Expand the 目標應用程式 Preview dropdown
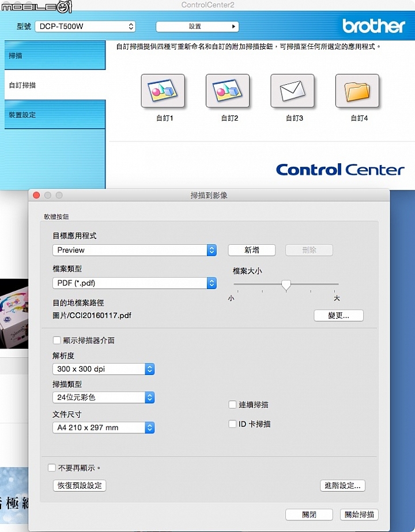 (135, 250)
